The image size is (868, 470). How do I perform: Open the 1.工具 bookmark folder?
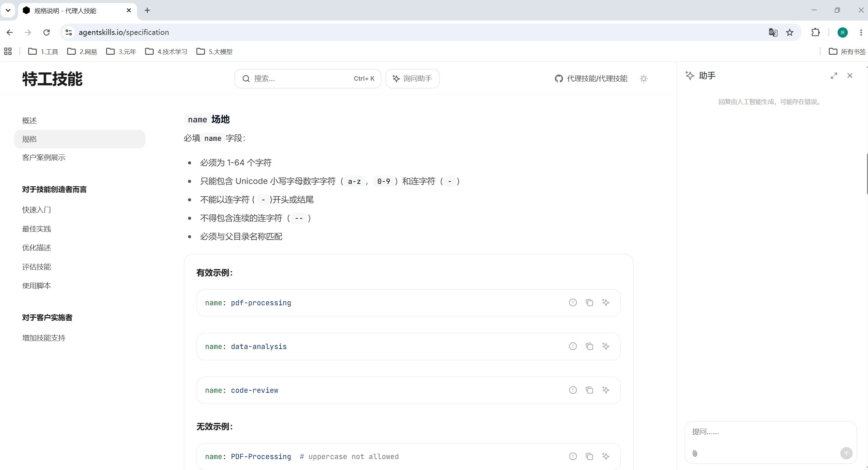point(43,52)
